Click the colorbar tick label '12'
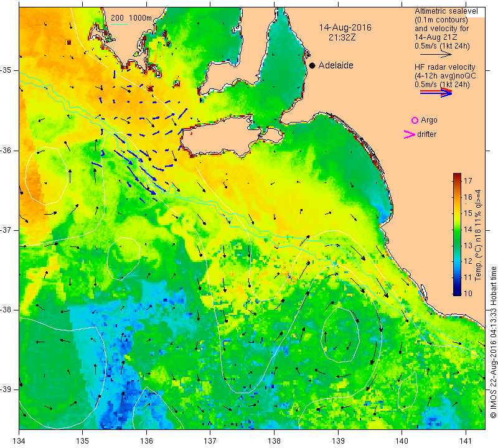498x448 pixels. (468, 261)
